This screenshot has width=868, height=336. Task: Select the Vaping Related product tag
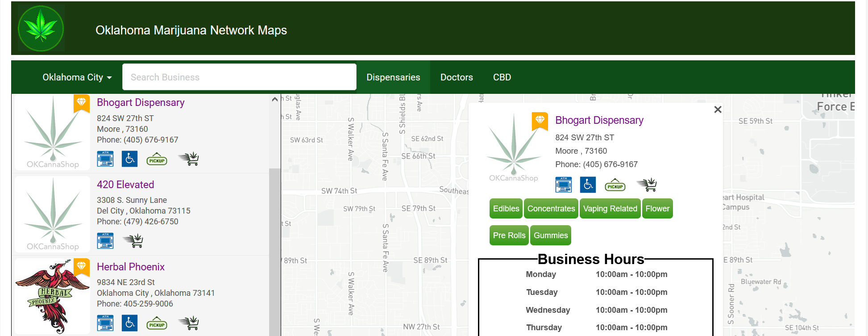pyautogui.click(x=610, y=209)
